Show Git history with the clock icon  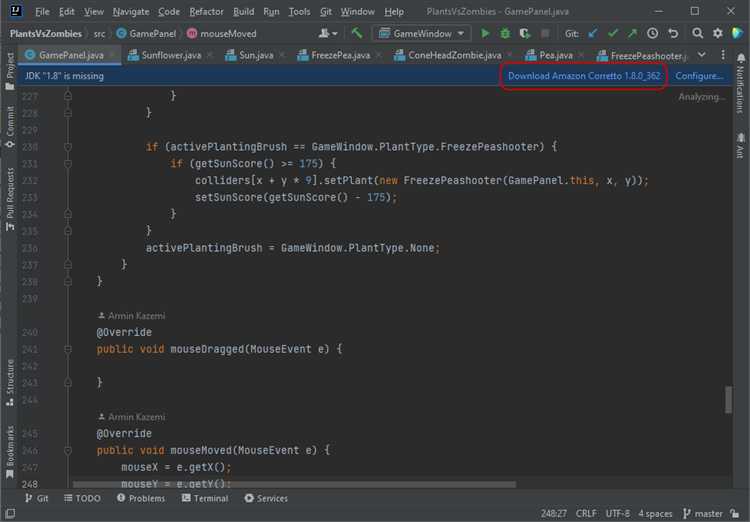652,33
